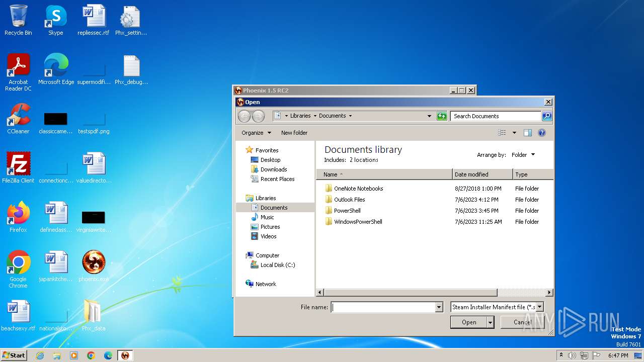Screen dimensions: 644x362
Task: Open file type filter dropdown
Action: (540, 307)
